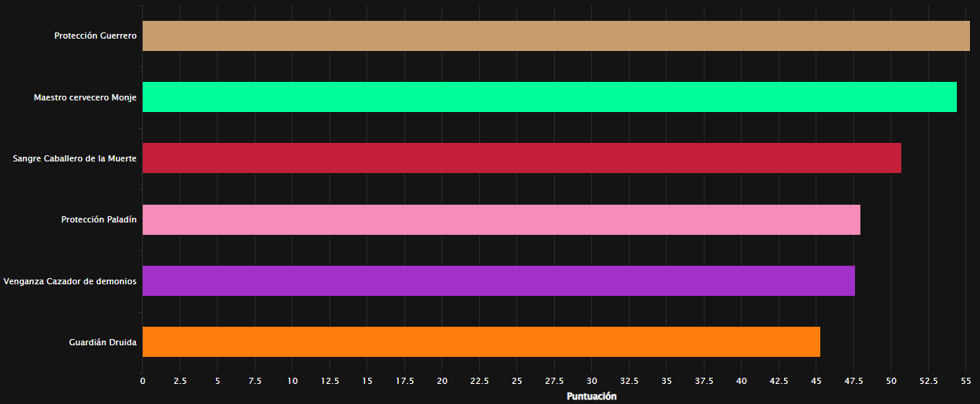Image resolution: width=980 pixels, height=404 pixels.
Task: Click the "Protección Paladín" axis label
Action: [x=99, y=219]
